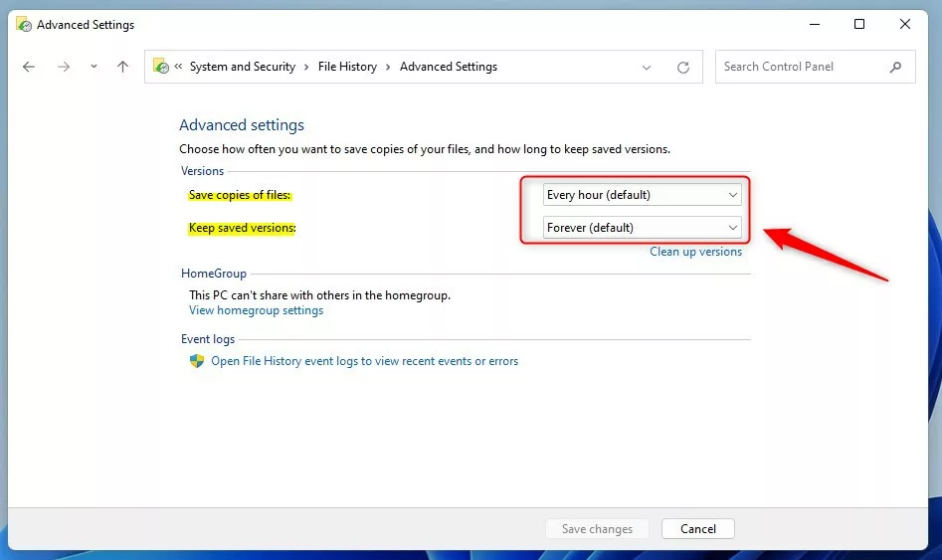Viewport: 942px width, 560px height.
Task: Open View homegroup settings link
Action: 256,310
